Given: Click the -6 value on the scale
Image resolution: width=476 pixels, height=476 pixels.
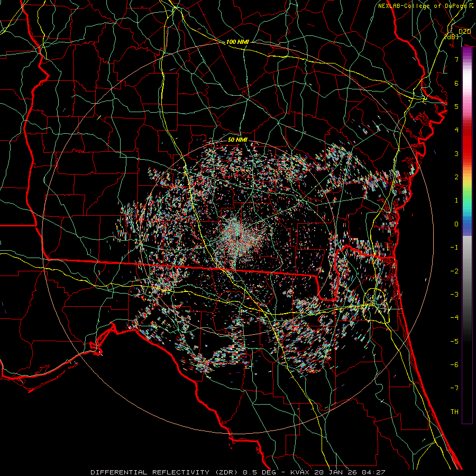Looking at the screenshot, I should click(x=454, y=365).
